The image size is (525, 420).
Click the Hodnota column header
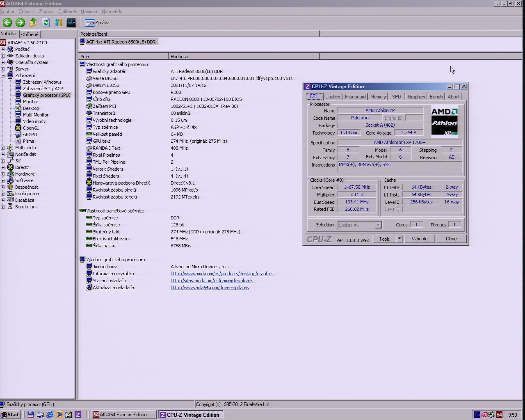coord(244,57)
